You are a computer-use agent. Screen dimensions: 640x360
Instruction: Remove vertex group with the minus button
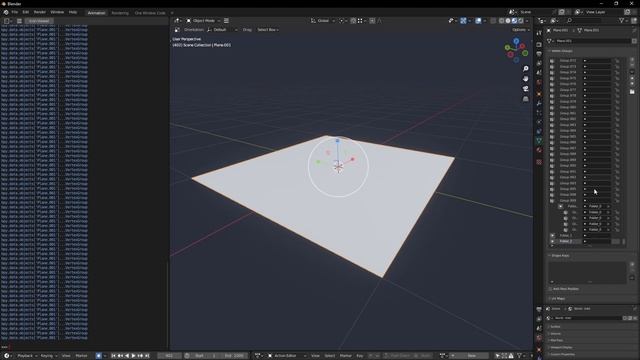[x=632, y=65]
